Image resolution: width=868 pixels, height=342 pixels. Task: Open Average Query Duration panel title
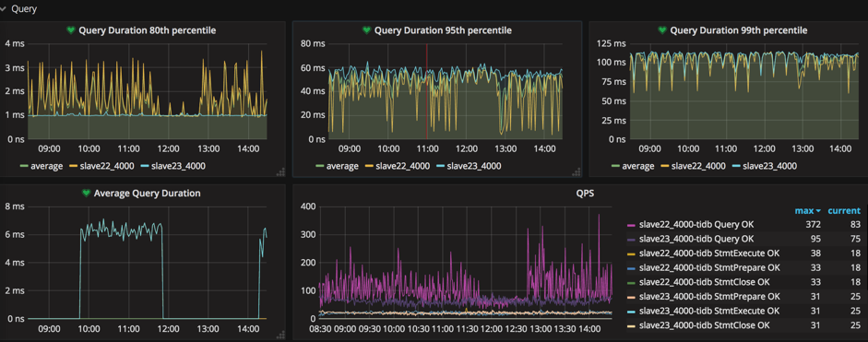click(148, 194)
